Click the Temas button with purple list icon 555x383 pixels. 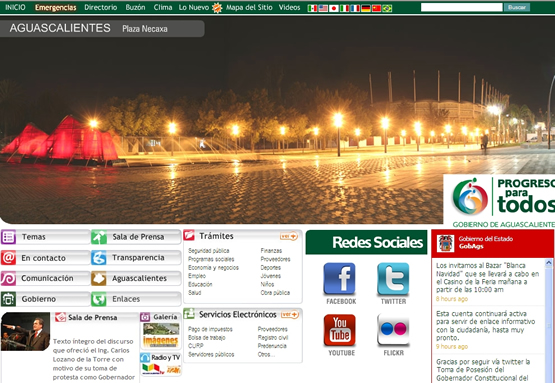coord(45,237)
